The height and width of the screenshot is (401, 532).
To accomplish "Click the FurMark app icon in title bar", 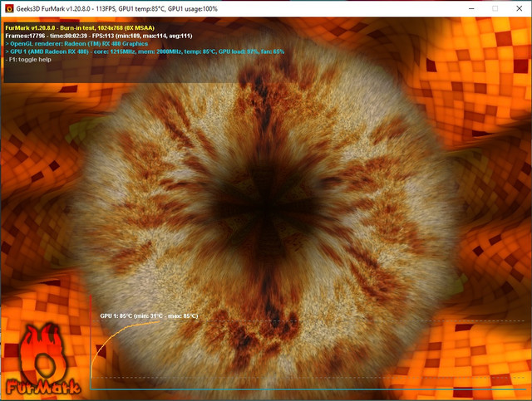I will [9, 8].
